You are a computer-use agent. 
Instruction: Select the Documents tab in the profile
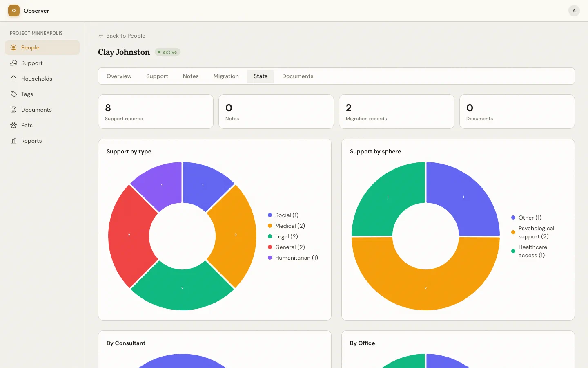(298, 76)
